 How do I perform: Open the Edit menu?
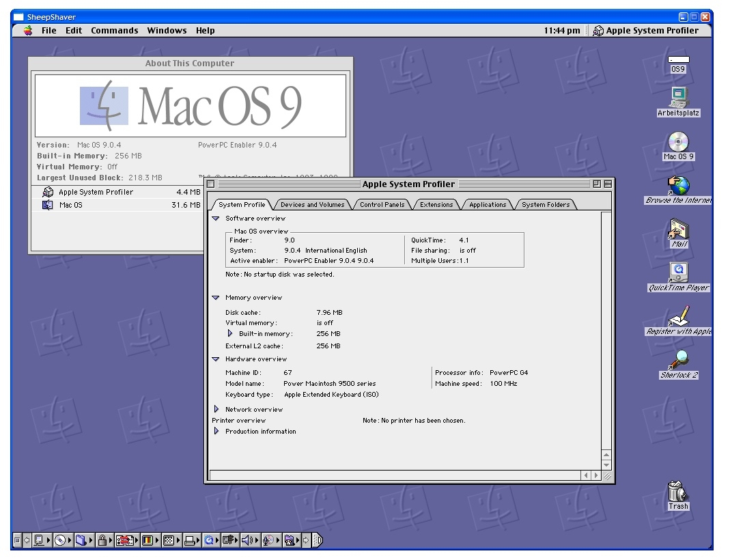click(74, 30)
